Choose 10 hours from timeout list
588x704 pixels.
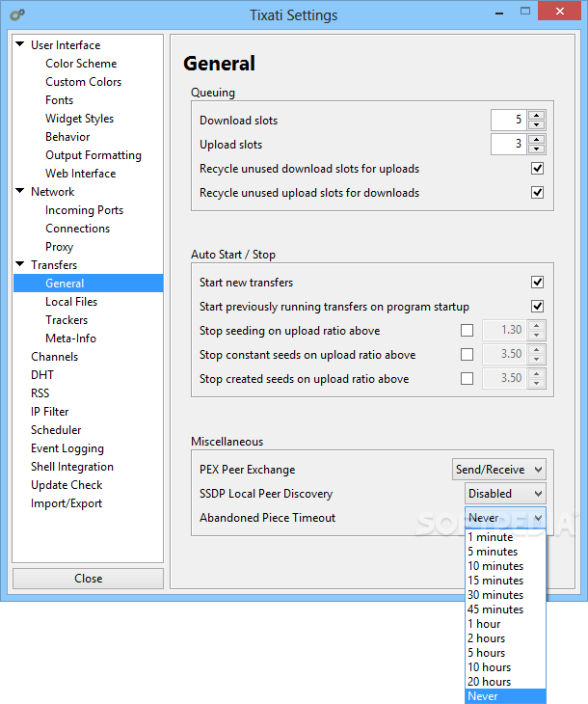pyautogui.click(x=506, y=667)
